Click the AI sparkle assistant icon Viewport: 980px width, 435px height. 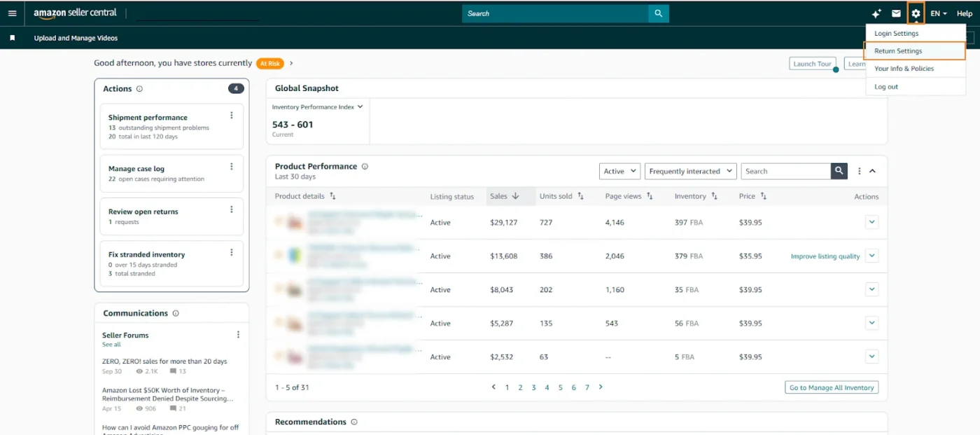(876, 13)
